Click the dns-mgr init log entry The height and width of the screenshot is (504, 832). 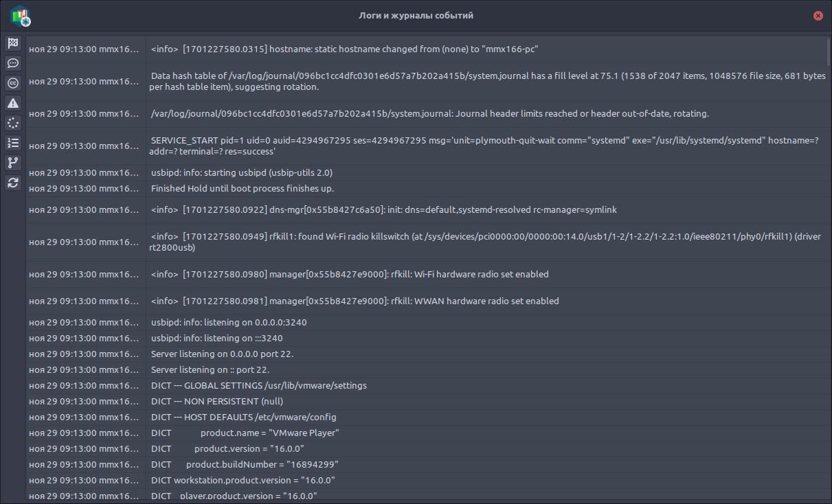(x=427, y=210)
